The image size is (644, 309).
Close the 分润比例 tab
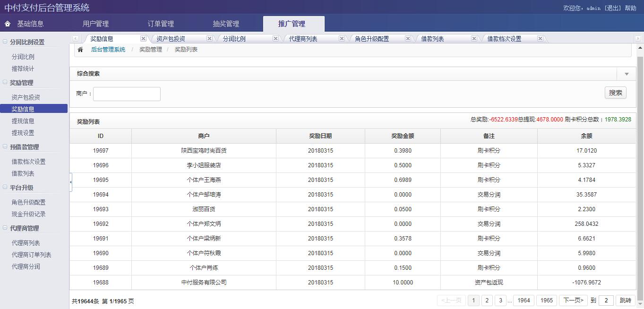(275, 38)
